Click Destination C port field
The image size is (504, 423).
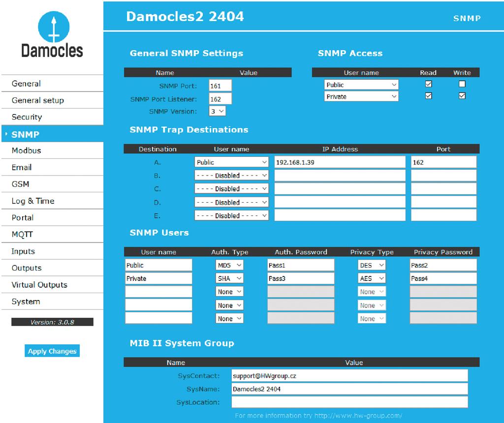(443, 188)
